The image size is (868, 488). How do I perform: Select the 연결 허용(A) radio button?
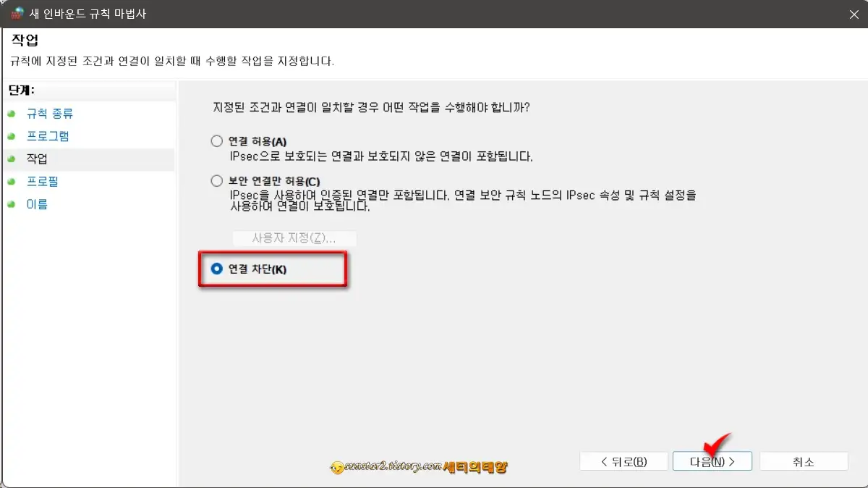coord(216,140)
